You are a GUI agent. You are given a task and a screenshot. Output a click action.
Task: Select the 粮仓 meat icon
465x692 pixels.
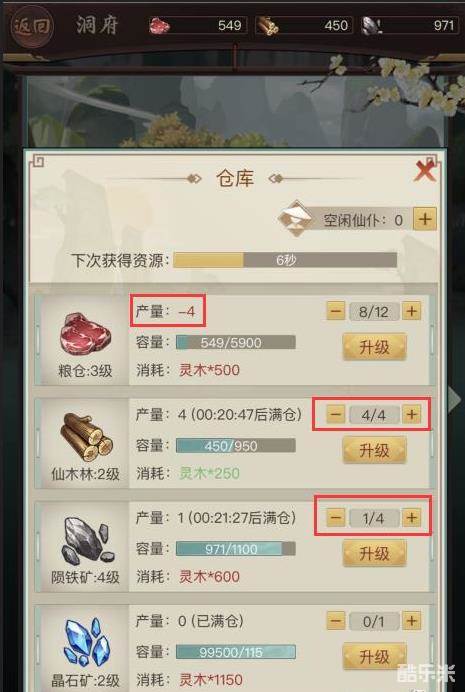(85, 335)
